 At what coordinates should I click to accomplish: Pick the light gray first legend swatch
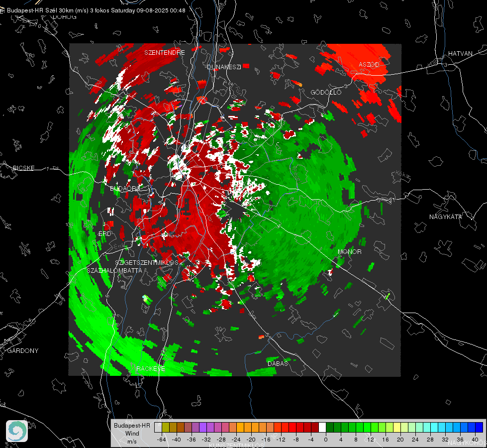158,428
